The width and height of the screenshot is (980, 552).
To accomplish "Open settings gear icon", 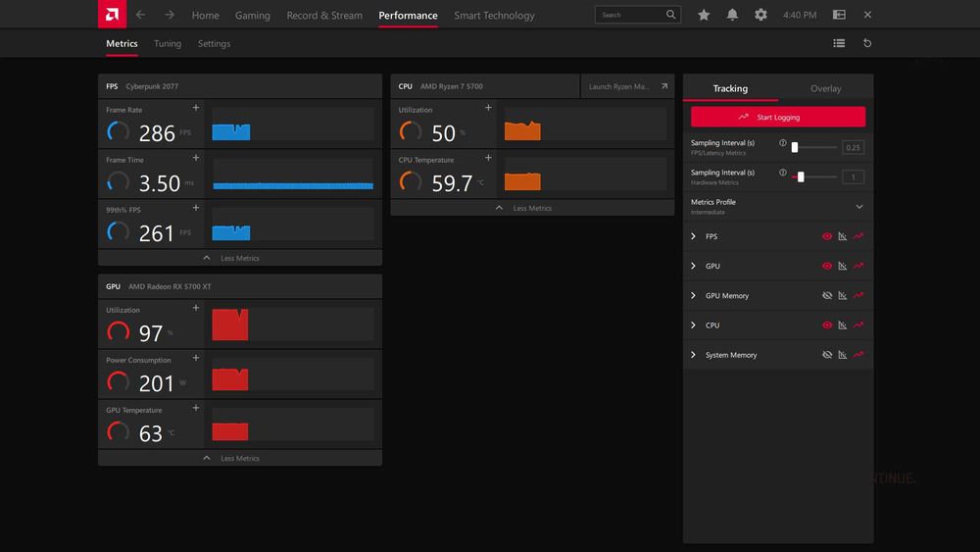I will pyautogui.click(x=760, y=15).
